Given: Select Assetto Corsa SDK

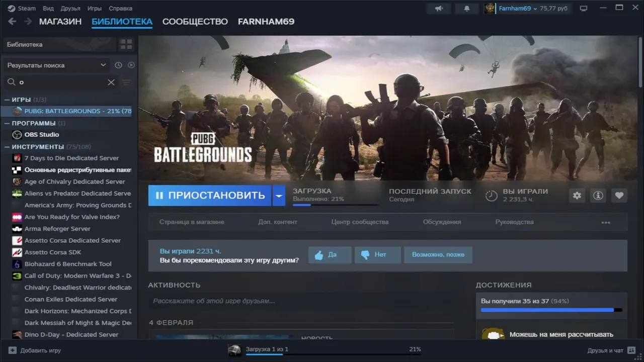Looking at the screenshot, I should tap(71, 252).
